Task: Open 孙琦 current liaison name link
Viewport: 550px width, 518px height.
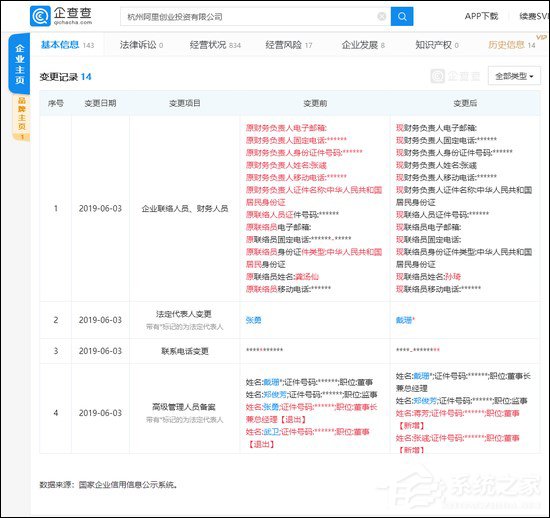Action: click(452, 277)
